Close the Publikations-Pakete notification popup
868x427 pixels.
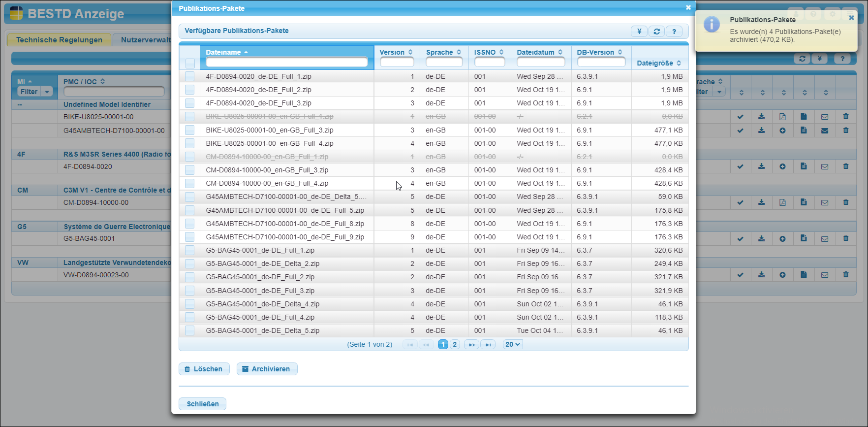(x=851, y=18)
